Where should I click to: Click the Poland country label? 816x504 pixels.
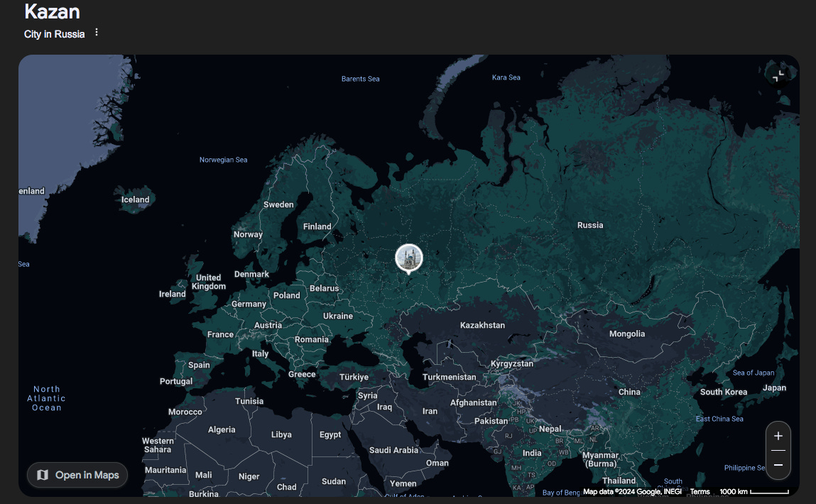click(x=287, y=295)
